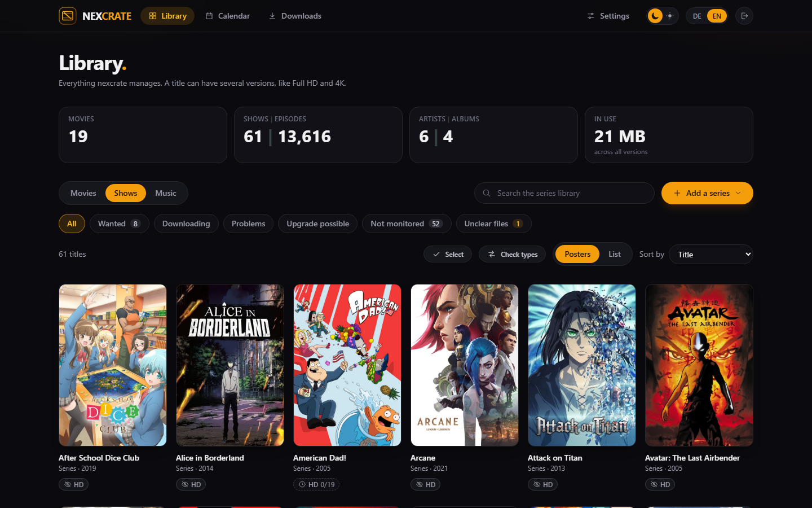Open Avatar: The Last Airbender poster
This screenshot has width=812, height=508.
[699, 365]
